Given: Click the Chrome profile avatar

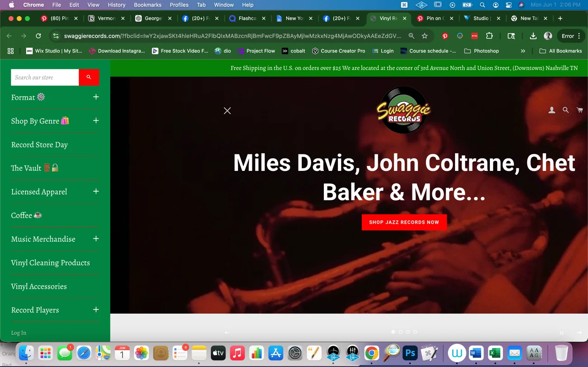Looking at the screenshot, I should (548, 36).
